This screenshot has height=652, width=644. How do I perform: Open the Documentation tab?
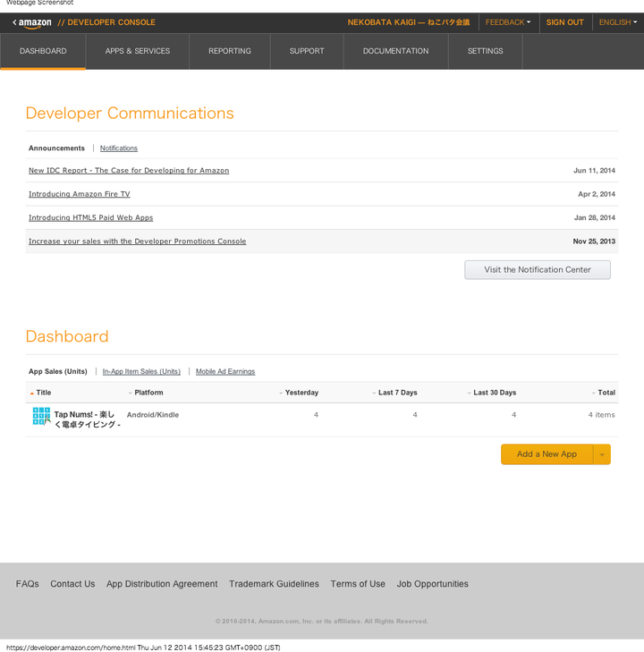[x=396, y=51]
